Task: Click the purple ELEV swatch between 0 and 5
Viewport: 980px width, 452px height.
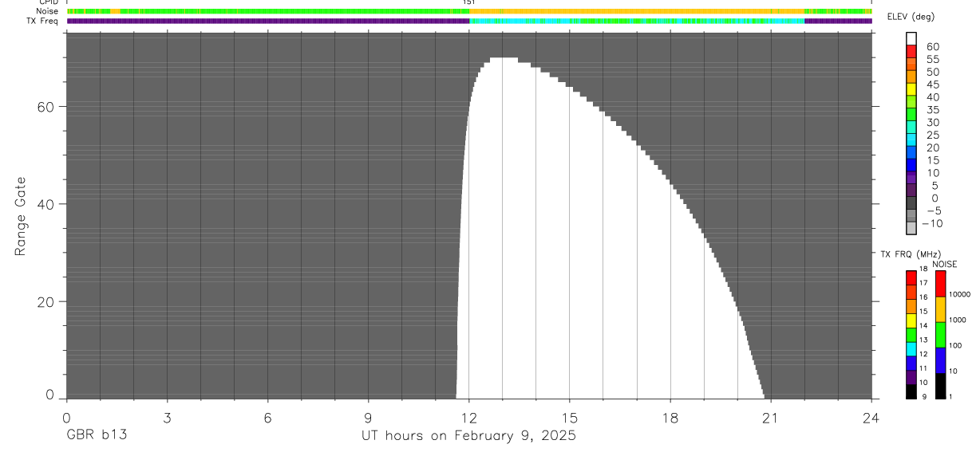Action: [x=911, y=191]
